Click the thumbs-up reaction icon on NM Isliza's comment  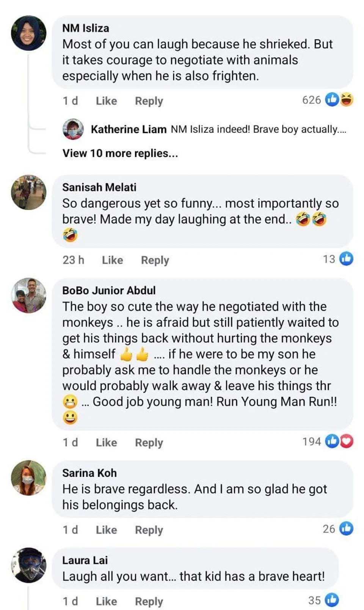(332, 100)
